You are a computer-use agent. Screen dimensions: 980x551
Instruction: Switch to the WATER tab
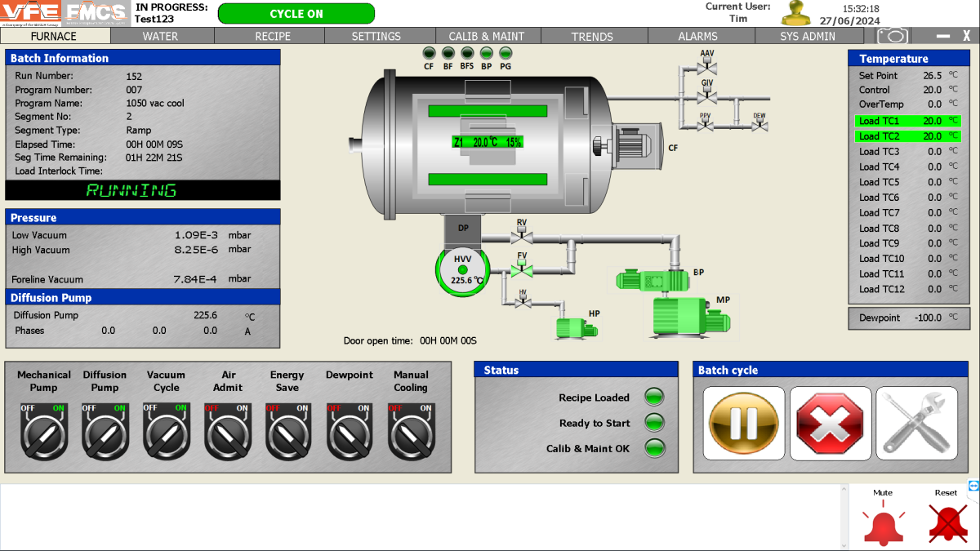(x=161, y=36)
